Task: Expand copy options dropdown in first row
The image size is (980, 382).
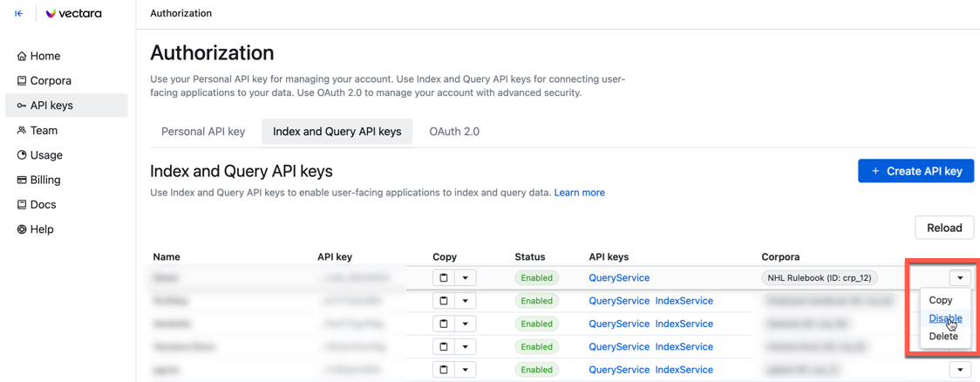Action: coord(466,278)
